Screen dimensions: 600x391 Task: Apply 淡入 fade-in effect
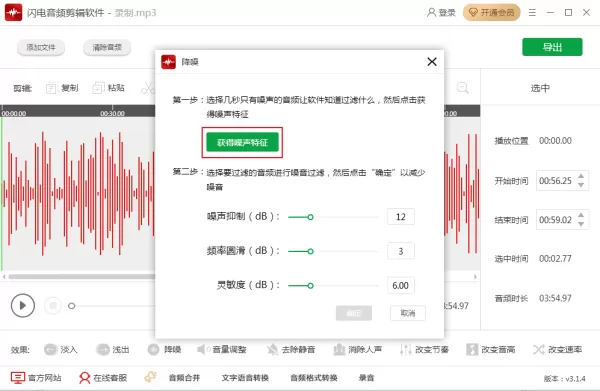[61, 349]
